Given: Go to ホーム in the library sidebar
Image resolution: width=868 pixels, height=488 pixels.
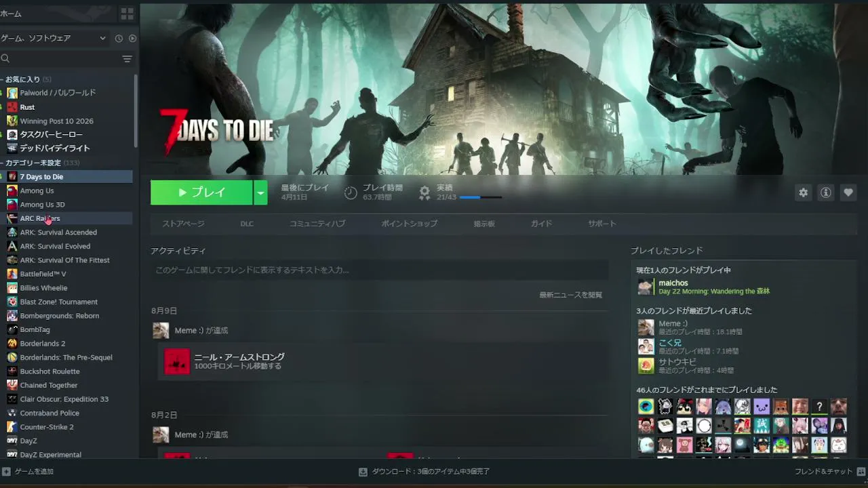Looking at the screenshot, I should [12, 14].
